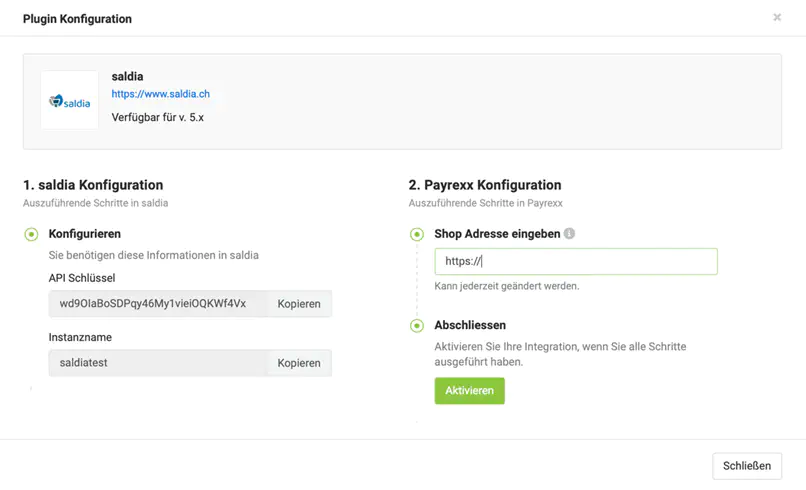Open the https://www.saldia.ch link
Viewport: 806px width, 490px height.
[160, 94]
